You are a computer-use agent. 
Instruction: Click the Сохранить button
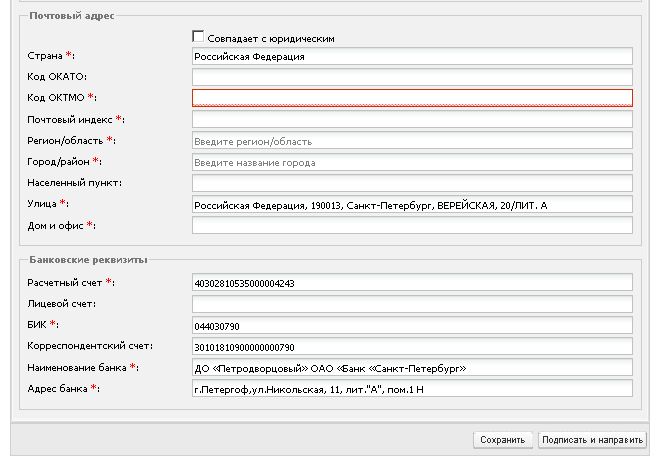pos(502,440)
